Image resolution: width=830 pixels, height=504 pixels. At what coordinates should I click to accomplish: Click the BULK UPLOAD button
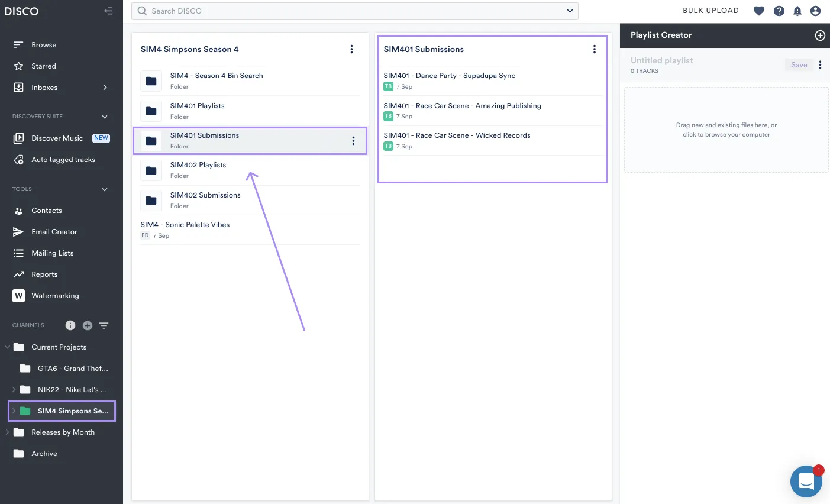click(710, 11)
